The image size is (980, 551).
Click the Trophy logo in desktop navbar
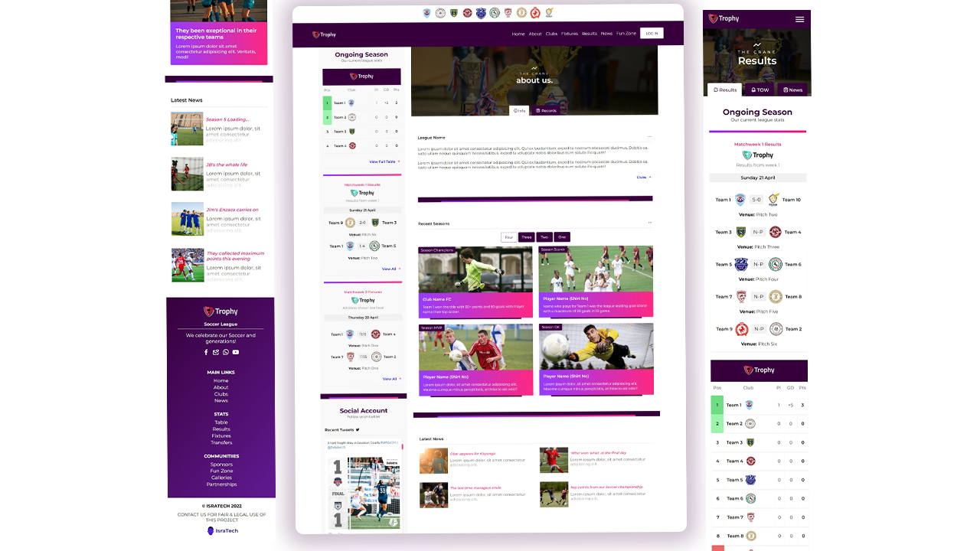pyautogui.click(x=324, y=34)
